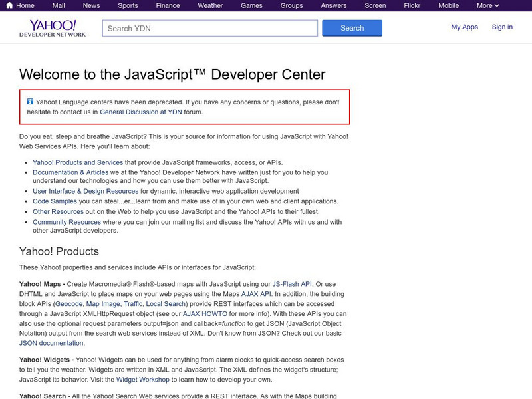Open Mobile in the top navigation
Image resolution: width=532 pixels, height=399 pixels.
448,5
